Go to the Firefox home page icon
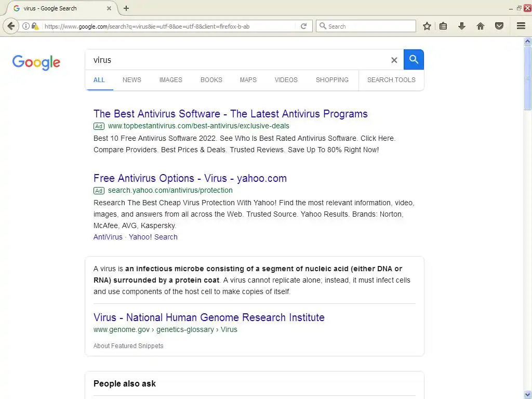Screen dimensions: 532x399 (481, 26)
